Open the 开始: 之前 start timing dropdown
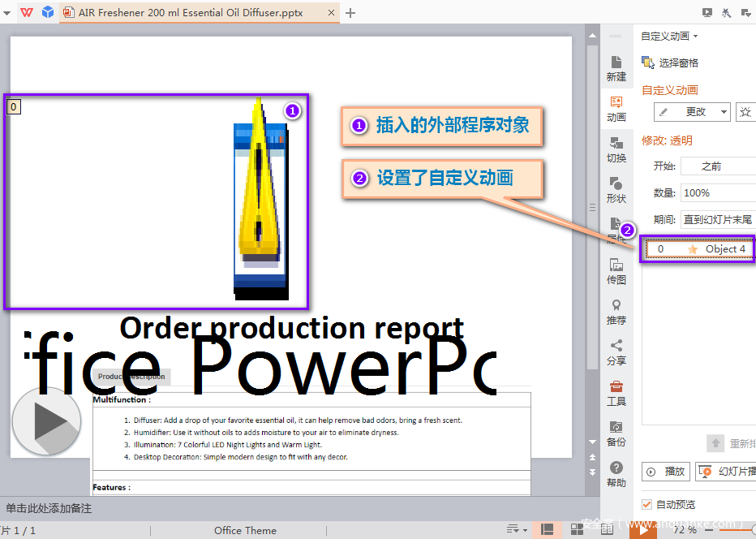756x539 pixels. point(719,166)
